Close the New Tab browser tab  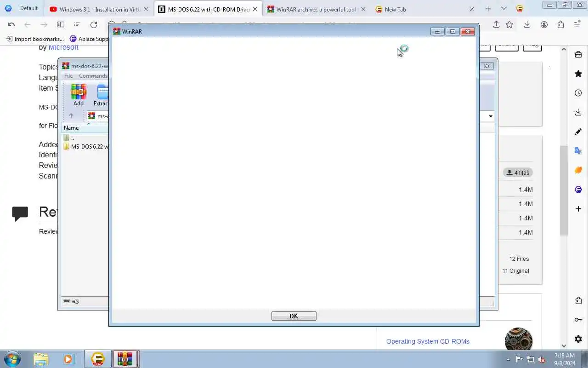[x=471, y=9]
